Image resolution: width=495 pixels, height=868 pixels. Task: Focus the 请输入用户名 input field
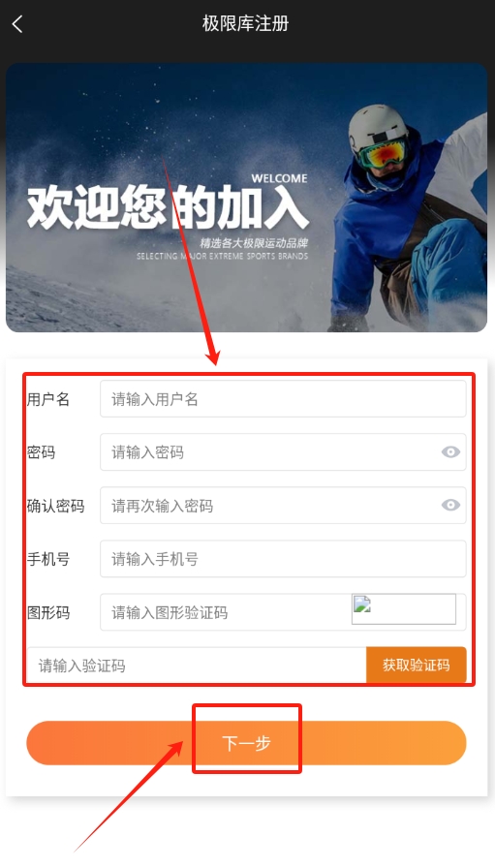pyautogui.click(x=283, y=398)
